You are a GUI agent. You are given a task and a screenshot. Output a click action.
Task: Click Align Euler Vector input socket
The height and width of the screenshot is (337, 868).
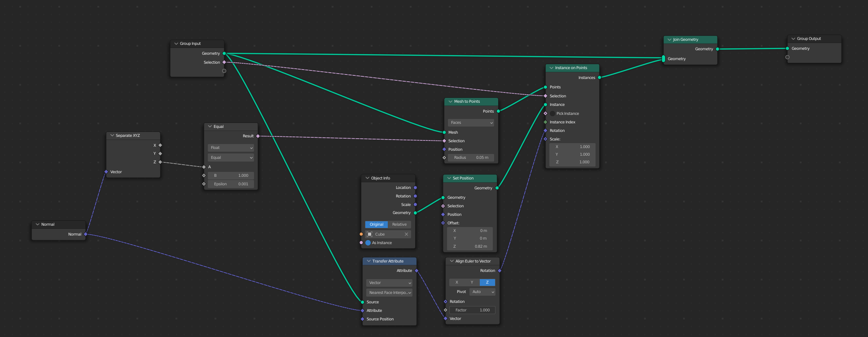click(x=446, y=319)
